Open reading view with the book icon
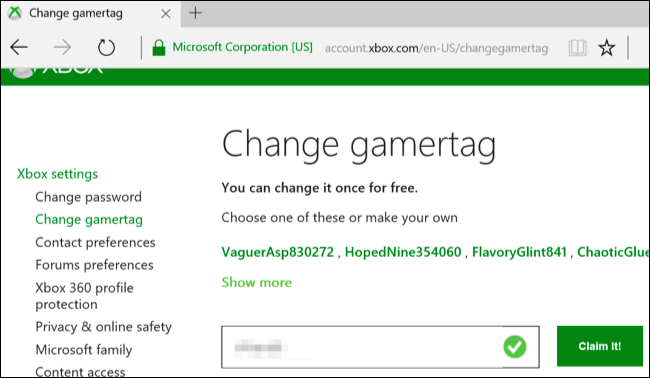650x378 pixels. point(577,48)
